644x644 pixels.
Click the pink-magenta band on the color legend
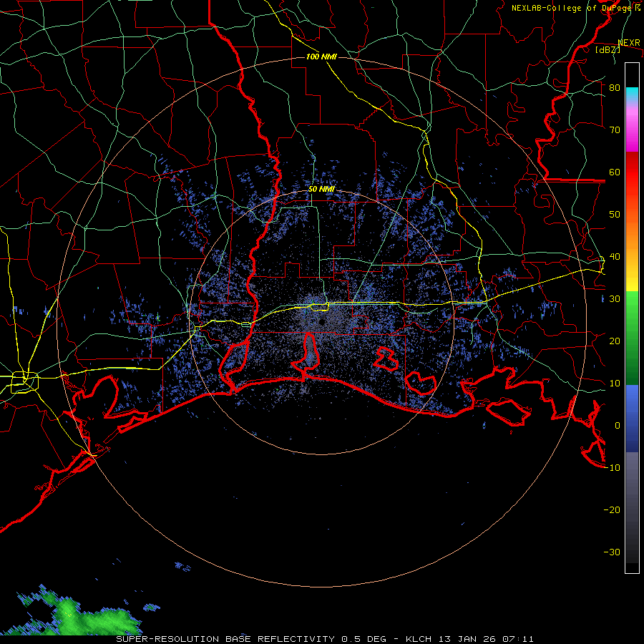click(x=632, y=127)
